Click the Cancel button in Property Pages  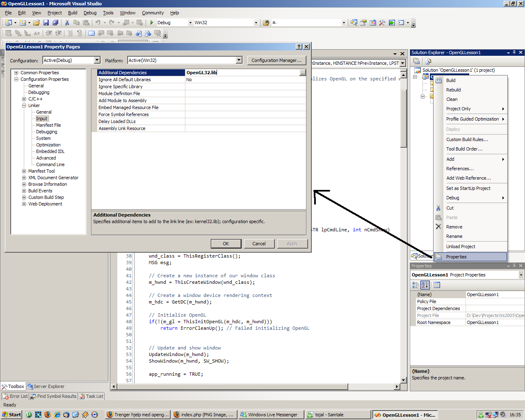click(259, 244)
